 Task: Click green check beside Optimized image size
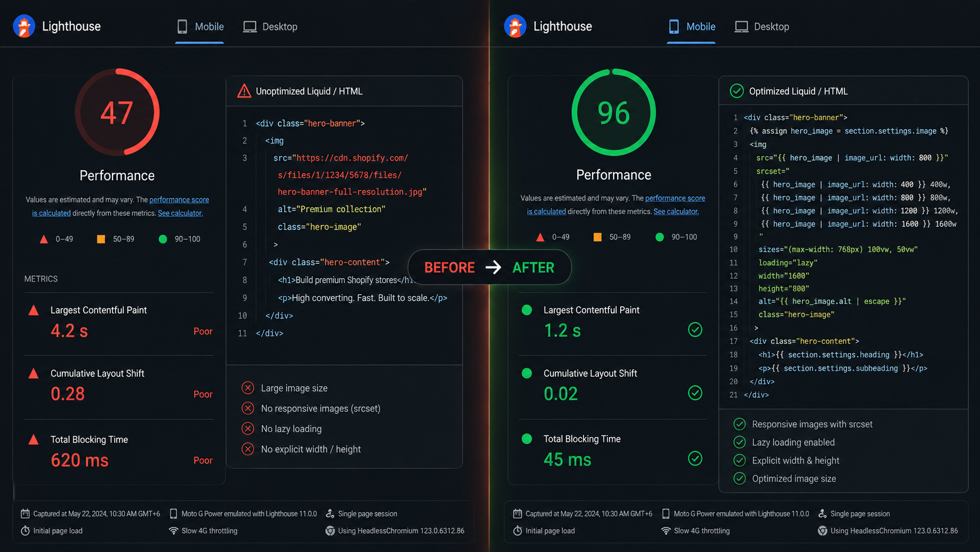[740, 479]
